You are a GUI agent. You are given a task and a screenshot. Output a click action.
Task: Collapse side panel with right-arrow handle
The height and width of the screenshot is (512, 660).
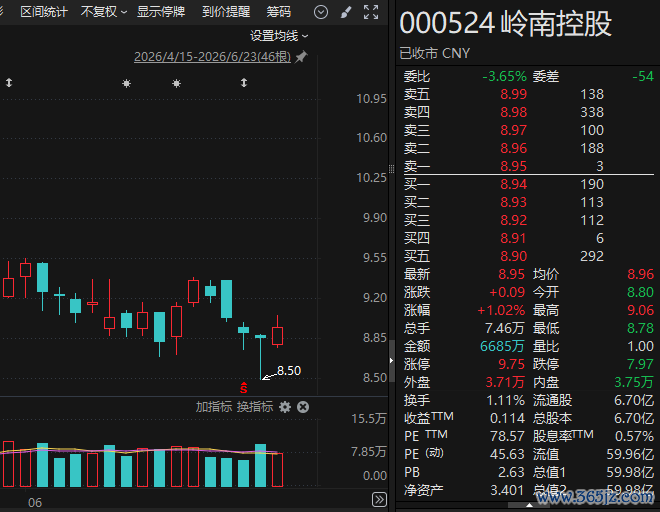391,360
